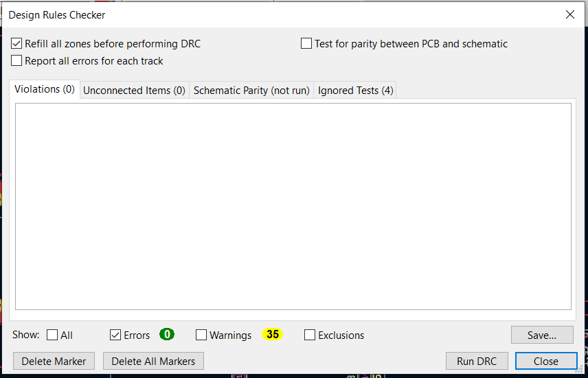This screenshot has height=378, width=588.
Task: Click inside the empty violations list area
Action: 293,206
